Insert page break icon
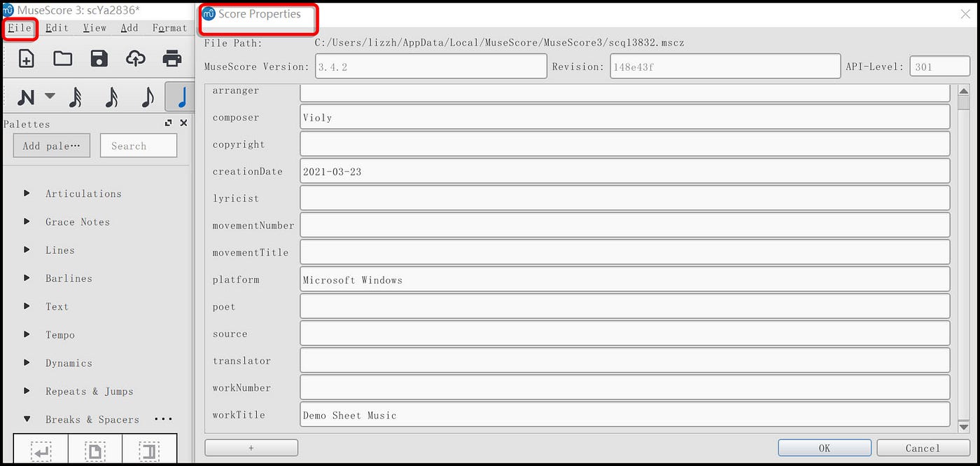980x466 pixels. [95, 451]
